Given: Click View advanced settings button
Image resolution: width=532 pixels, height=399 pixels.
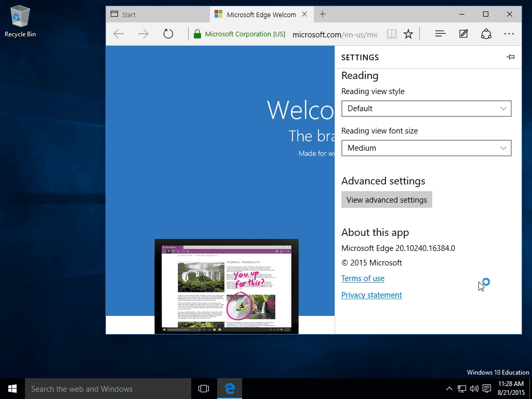Looking at the screenshot, I should 387,199.
